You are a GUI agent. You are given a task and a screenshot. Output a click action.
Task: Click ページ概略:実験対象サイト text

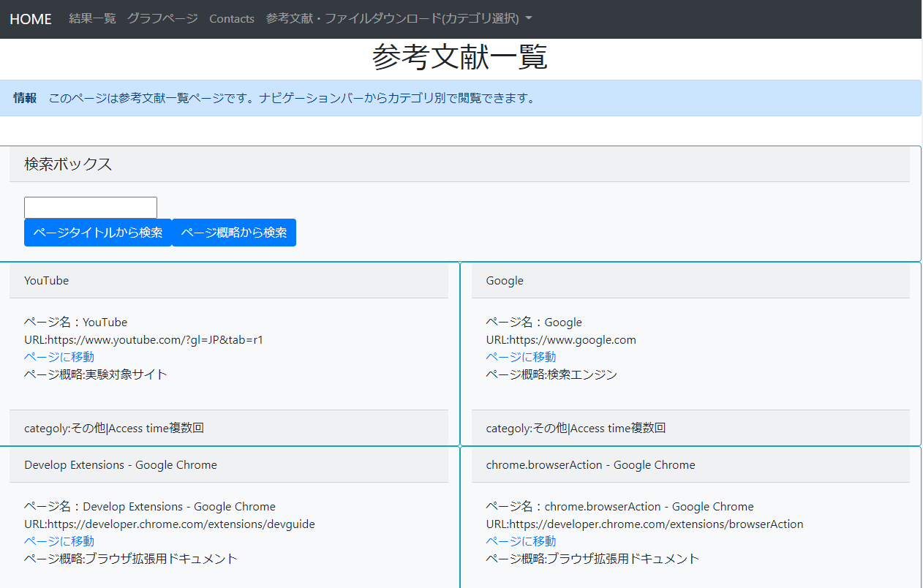click(96, 374)
